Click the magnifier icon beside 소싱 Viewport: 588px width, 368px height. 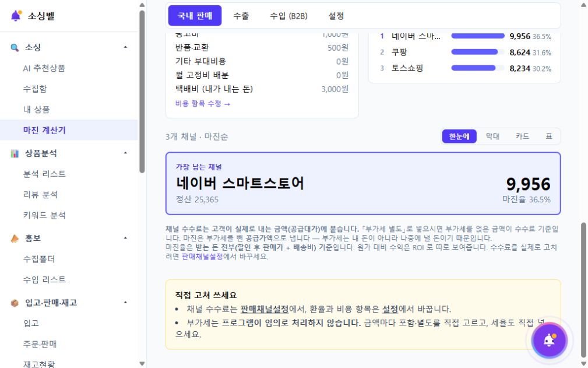(15, 48)
